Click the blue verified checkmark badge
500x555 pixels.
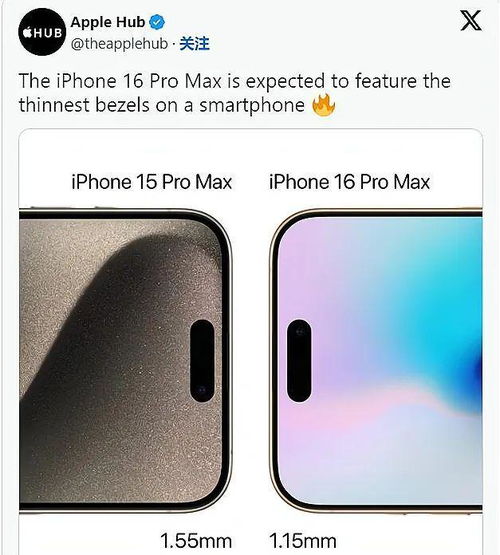point(157,22)
